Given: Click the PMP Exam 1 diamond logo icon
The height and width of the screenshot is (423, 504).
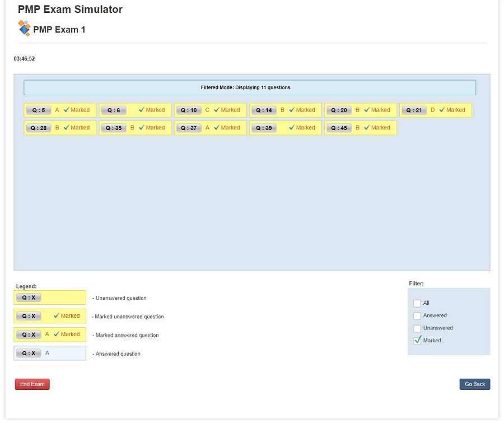Looking at the screenshot, I should pyautogui.click(x=24, y=28).
